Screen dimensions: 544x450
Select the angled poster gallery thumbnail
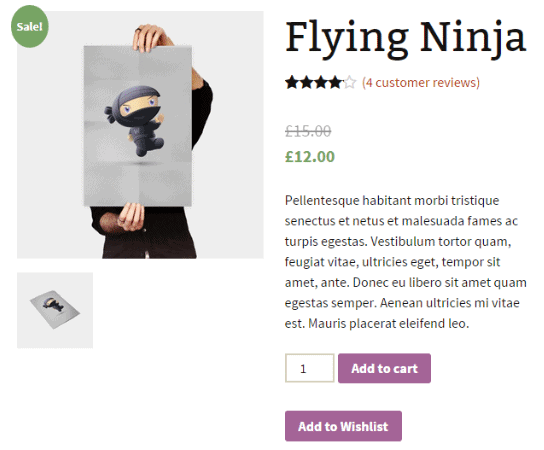[x=55, y=310]
